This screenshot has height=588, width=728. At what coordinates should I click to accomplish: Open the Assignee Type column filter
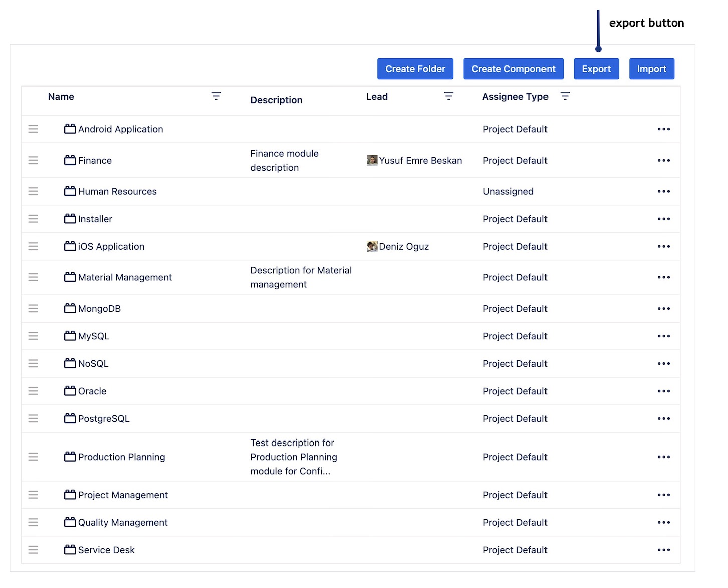coord(565,96)
